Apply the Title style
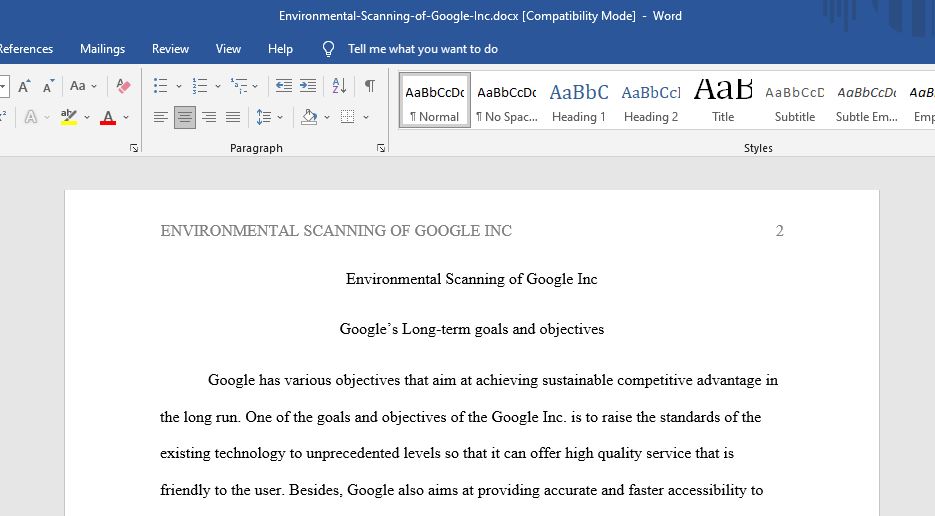 (x=723, y=100)
